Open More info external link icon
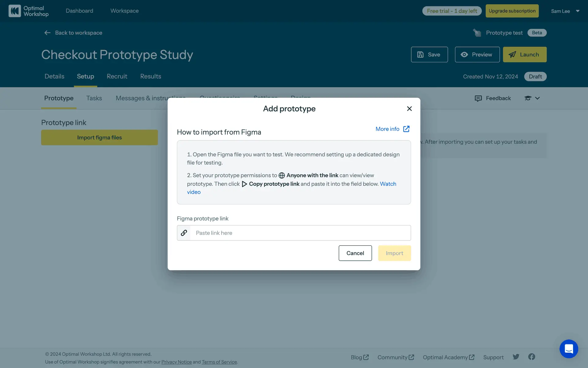 coord(406,129)
